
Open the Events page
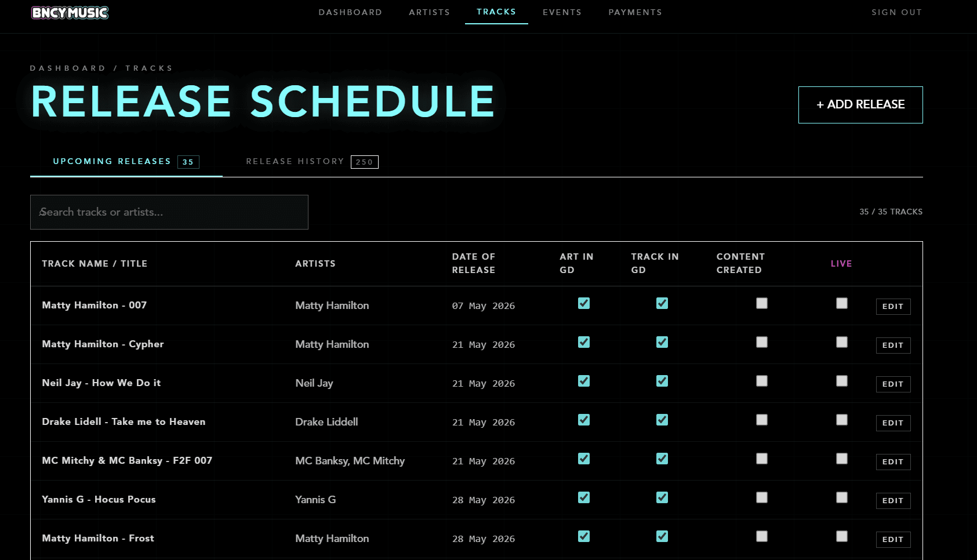[x=562, y=12]
